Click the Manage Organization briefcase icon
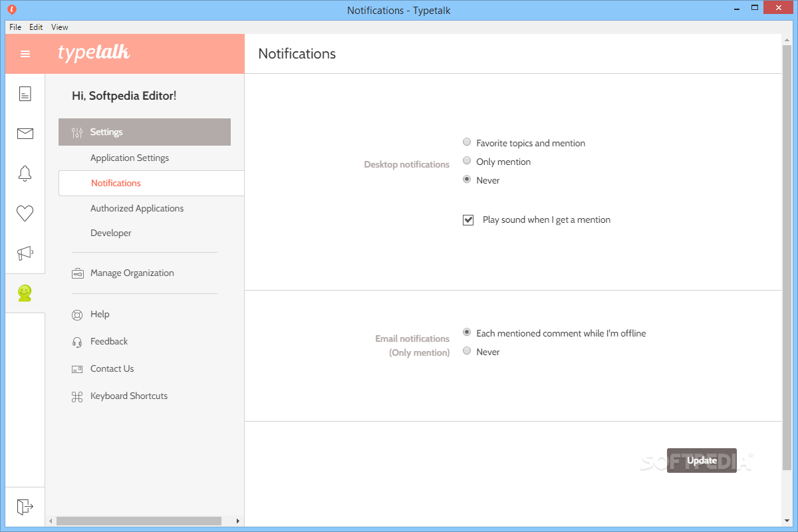Screen dimensions: 798x532 pos(78,273)
